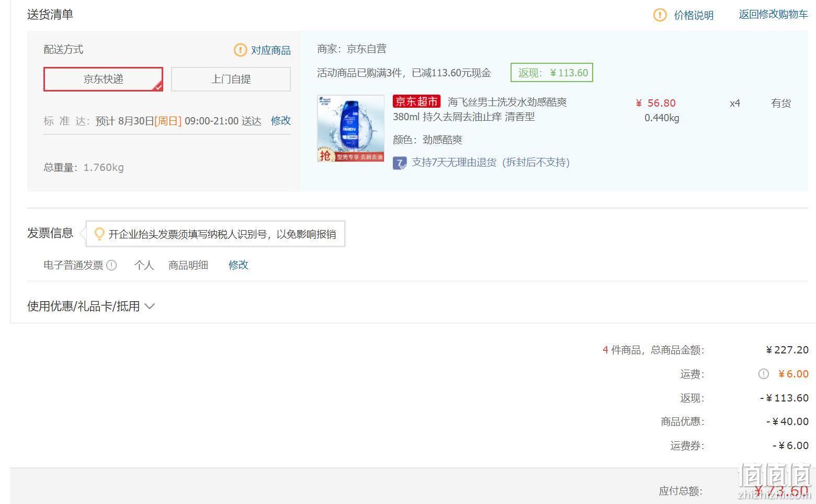Image resolution: width=816 pixels, height=504 pixels.
Task: Open the 对应商品 link
Action: pyautogui.click(x=271, y=50)
